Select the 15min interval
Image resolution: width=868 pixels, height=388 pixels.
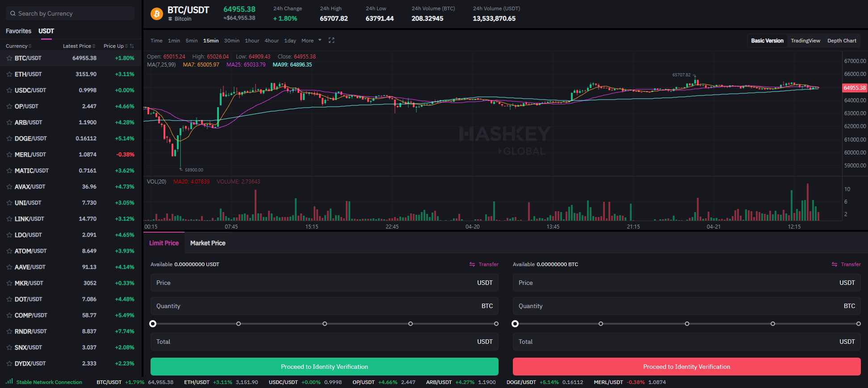[211, 41]
